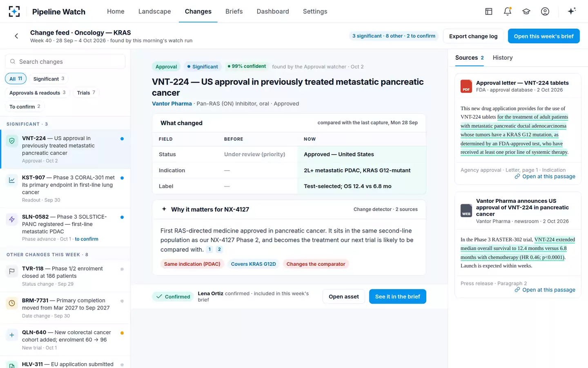This screenshot has width=588, height=368.
Task: Click Export change log button
Action: 473,36
